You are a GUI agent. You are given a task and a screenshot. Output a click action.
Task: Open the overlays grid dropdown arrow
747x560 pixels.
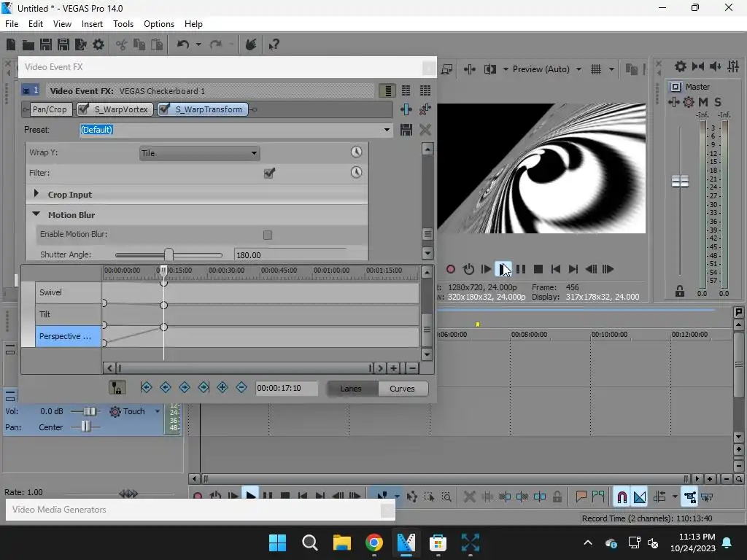pyautogui.click(x=611, y=69)
